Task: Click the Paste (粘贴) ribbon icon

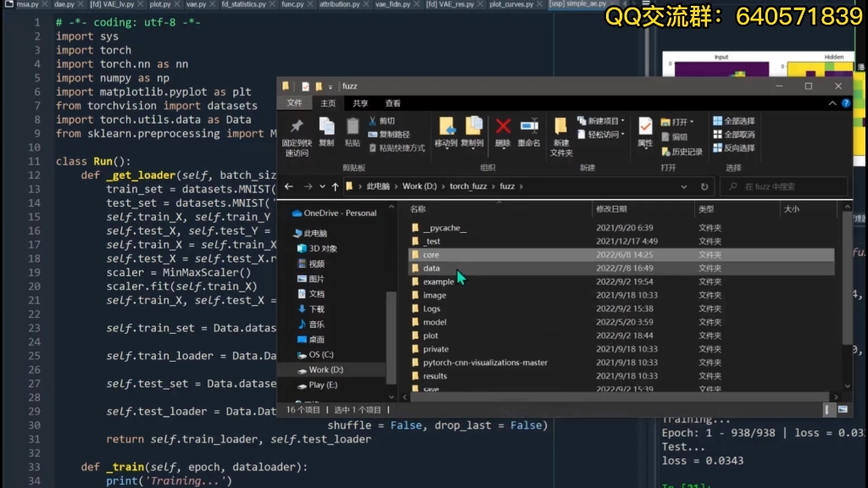Action: [352, 132]
